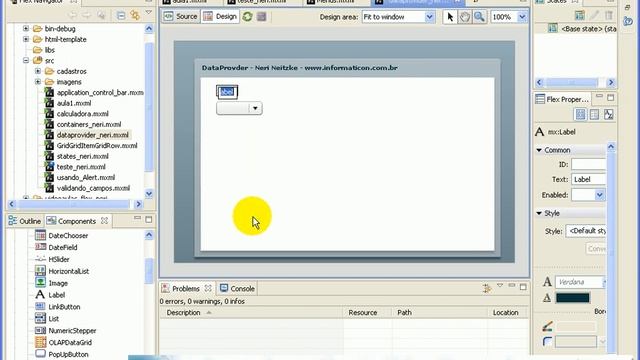Select the arrow selection tool
The width and height of the screenshot is (640, 360).
click(x=450, y=17)
